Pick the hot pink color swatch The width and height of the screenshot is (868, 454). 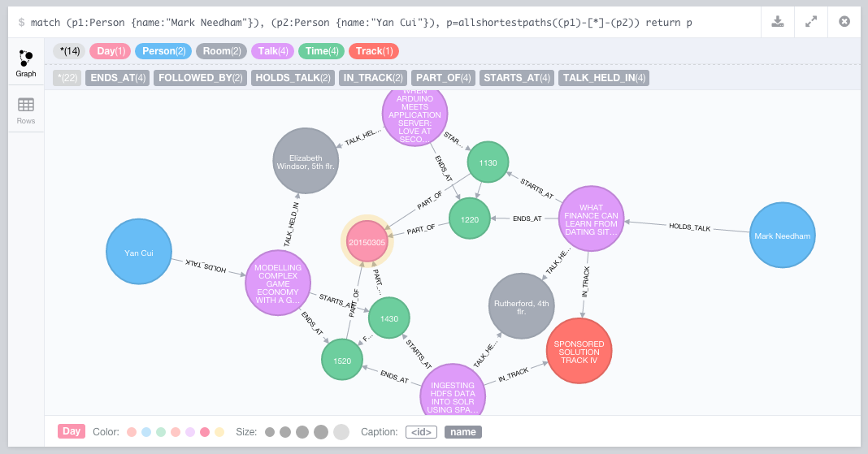205,432
